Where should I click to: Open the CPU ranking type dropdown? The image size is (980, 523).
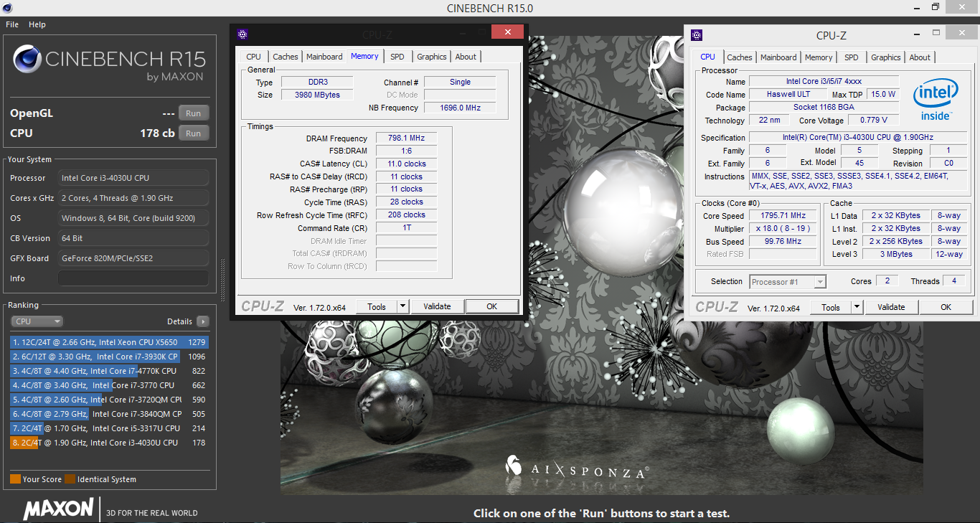pos(37,321)
